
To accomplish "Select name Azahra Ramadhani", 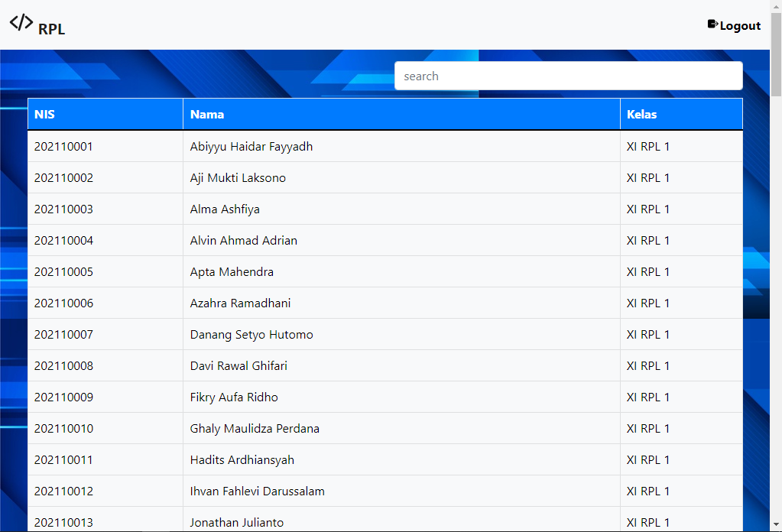I will tap(240, 303).
